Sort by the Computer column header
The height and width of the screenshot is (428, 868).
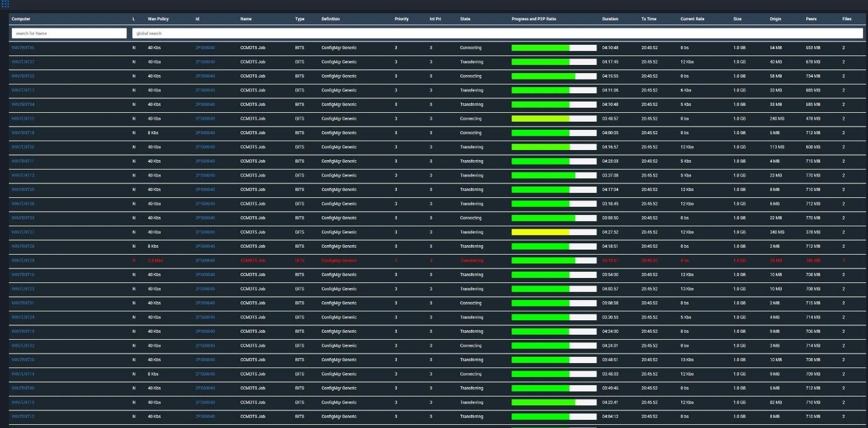(21, 19)
